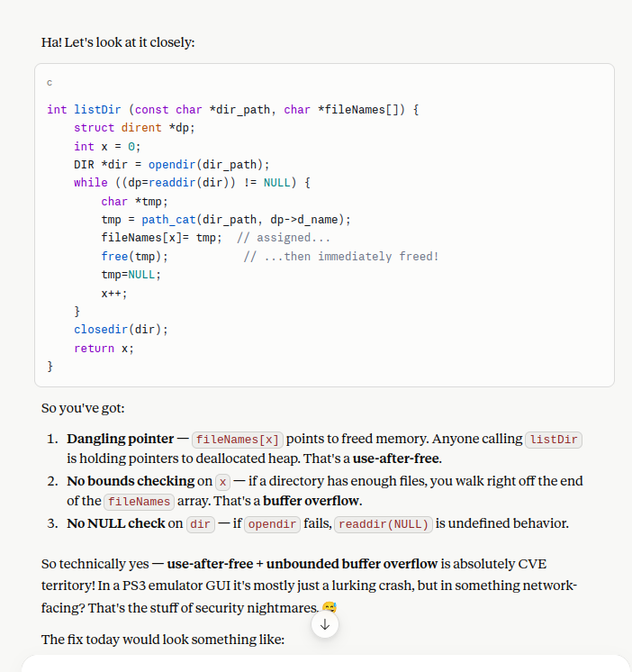This screenshot has width=632, height=672.
Task: Click the scroll-to-bottom arrow button
Action: (325, 624)
